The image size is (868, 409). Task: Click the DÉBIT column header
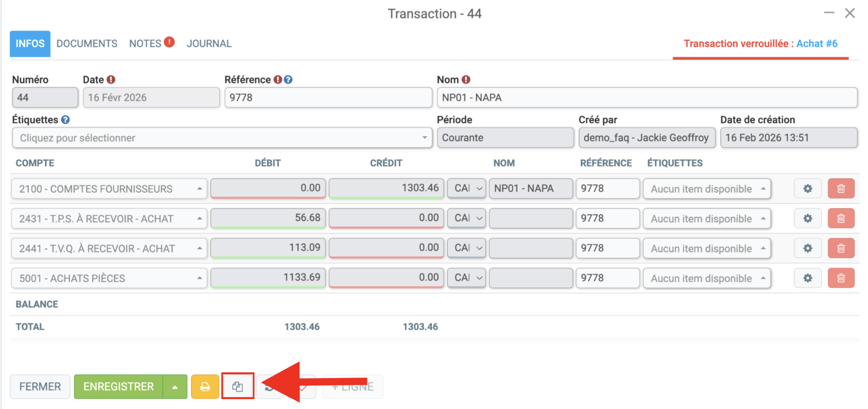tap(267, 163)
